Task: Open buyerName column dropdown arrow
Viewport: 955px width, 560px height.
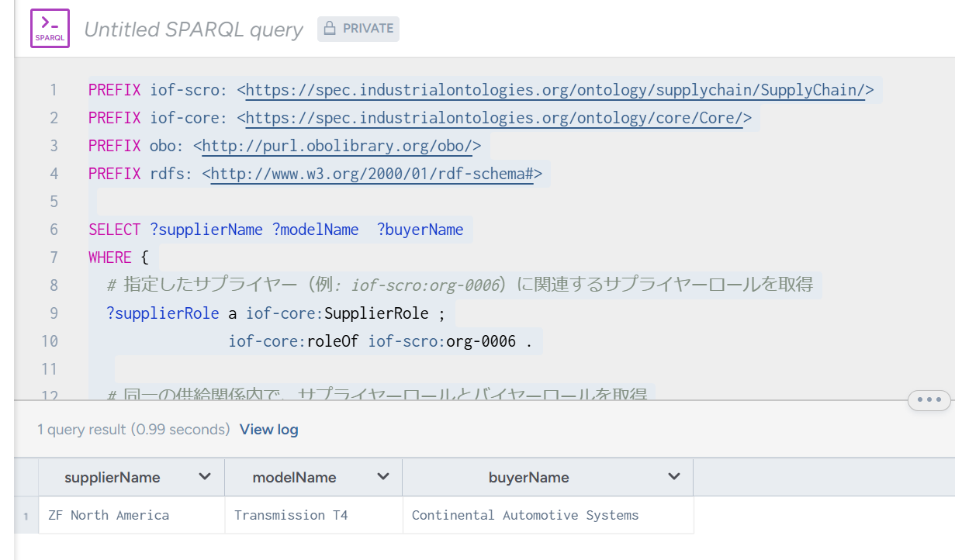Action: coord(674,477)
